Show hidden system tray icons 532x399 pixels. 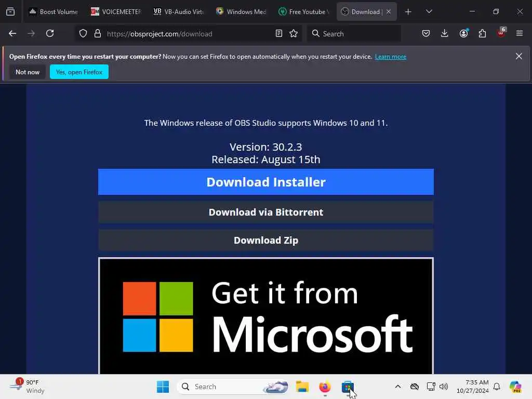pos(398,387)
